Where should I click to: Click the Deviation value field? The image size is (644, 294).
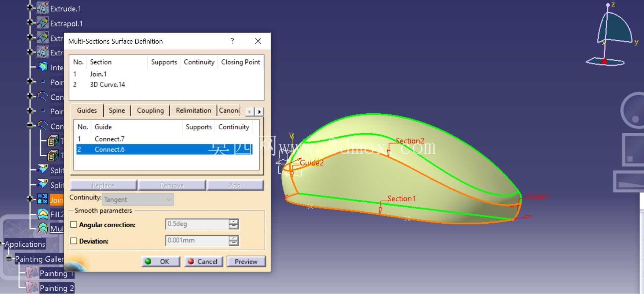pyautogui.click(x=197, y=240)
